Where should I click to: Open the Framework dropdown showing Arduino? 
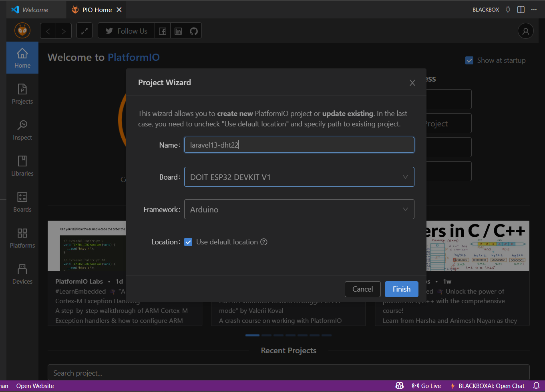pos(299,209)
